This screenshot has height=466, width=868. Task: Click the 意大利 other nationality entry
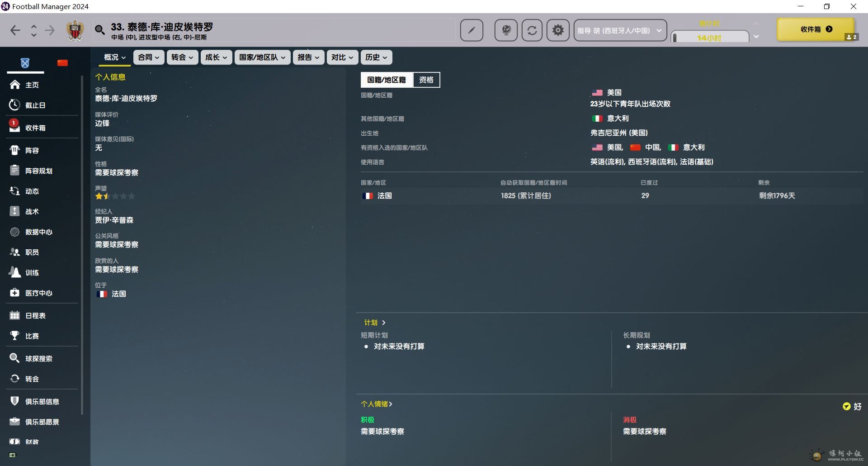click(x=610, y=118)
